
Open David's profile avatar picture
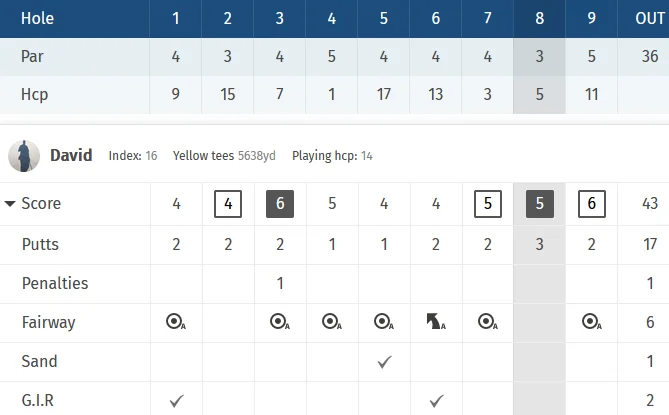24,156
